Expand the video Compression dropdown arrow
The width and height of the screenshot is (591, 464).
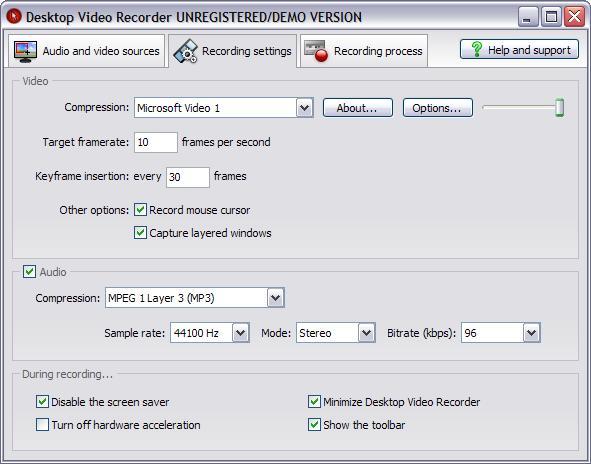[305, 108]
